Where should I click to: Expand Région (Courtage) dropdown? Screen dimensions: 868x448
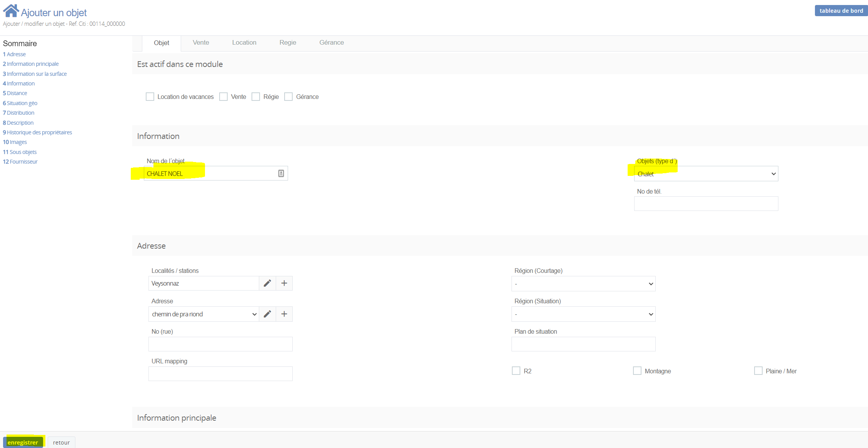[x=583, y=284]
